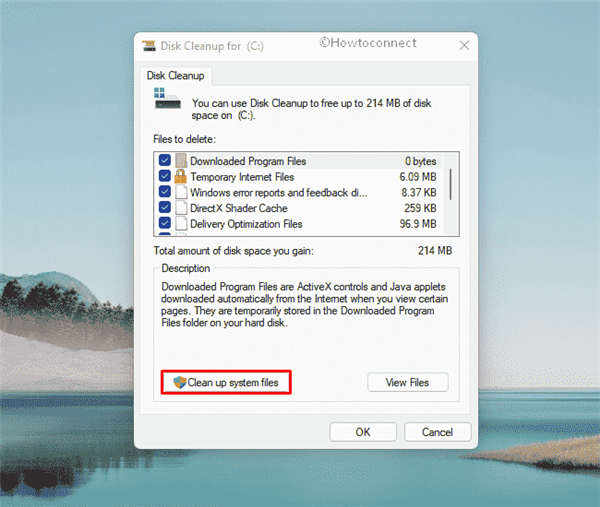Click the file icon of Windows error reports
The width and height of the screenshot is (600, 507).
pos(181,192)
